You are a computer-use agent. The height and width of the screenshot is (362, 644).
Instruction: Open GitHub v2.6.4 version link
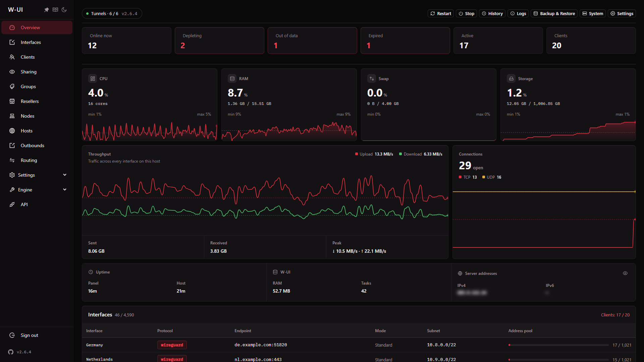(20, 352)
